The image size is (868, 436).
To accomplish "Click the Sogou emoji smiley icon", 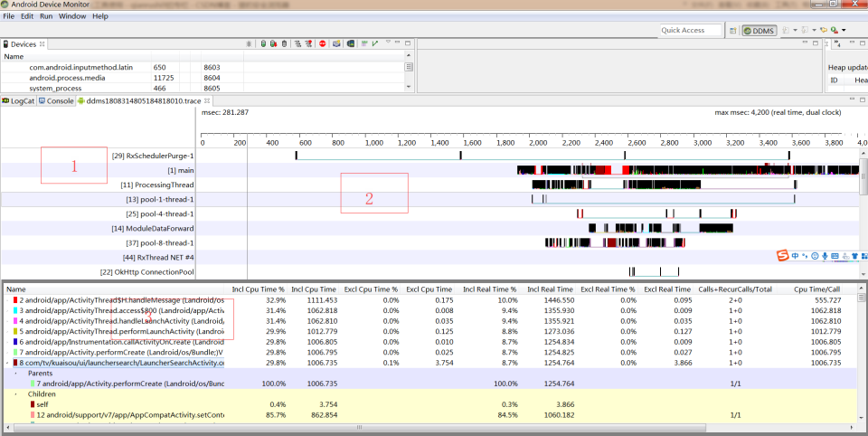I will 815,256.
